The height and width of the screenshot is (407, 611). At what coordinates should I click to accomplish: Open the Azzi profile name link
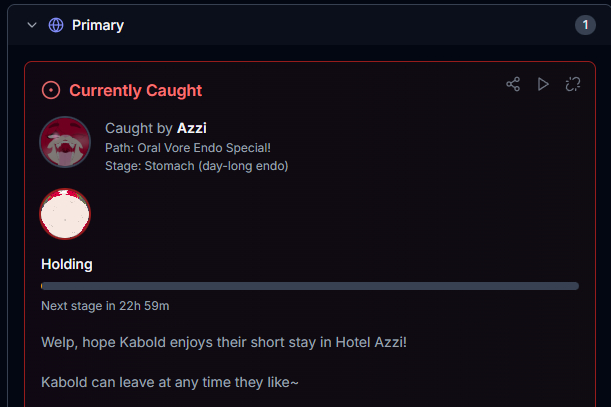191,128
